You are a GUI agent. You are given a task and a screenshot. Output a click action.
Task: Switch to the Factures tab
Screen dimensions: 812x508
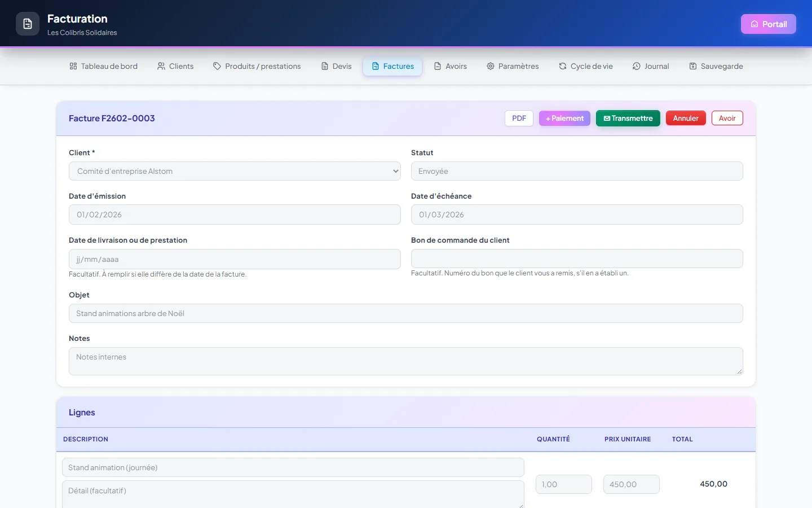tap(392, 66)
